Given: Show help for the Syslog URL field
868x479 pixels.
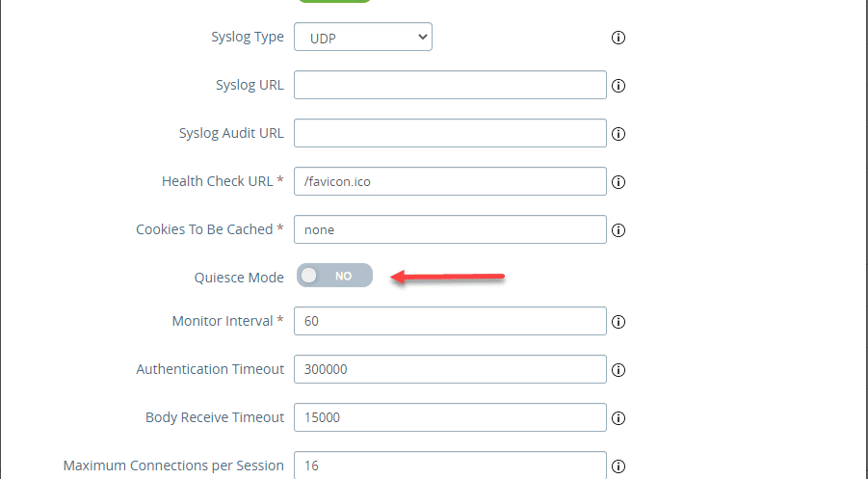Looking at the screenshot, I should 618,86.
